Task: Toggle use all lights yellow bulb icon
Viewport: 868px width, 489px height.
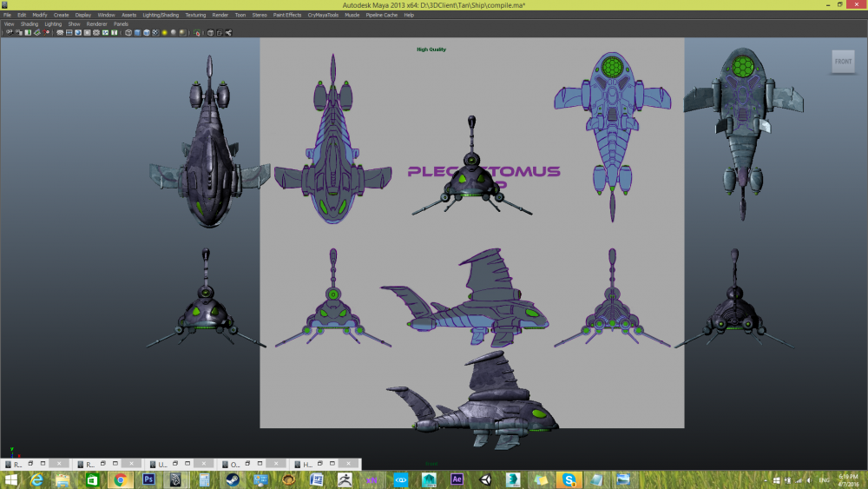Action: (x=164, y=33)
